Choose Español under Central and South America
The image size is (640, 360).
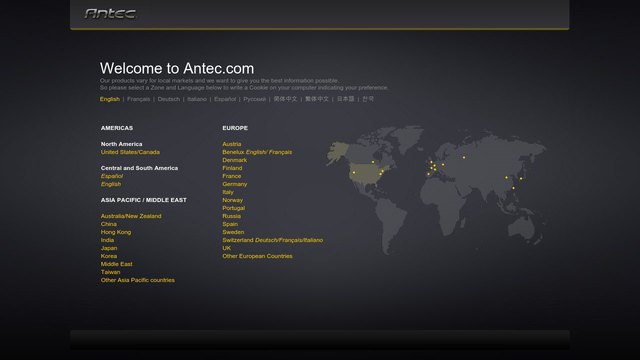click(112, 176)
